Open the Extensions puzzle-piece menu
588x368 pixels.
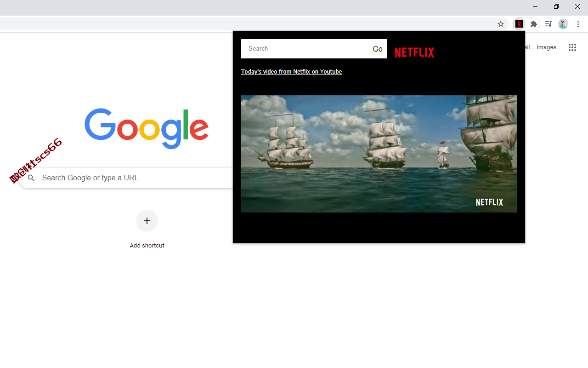(533, 24)
